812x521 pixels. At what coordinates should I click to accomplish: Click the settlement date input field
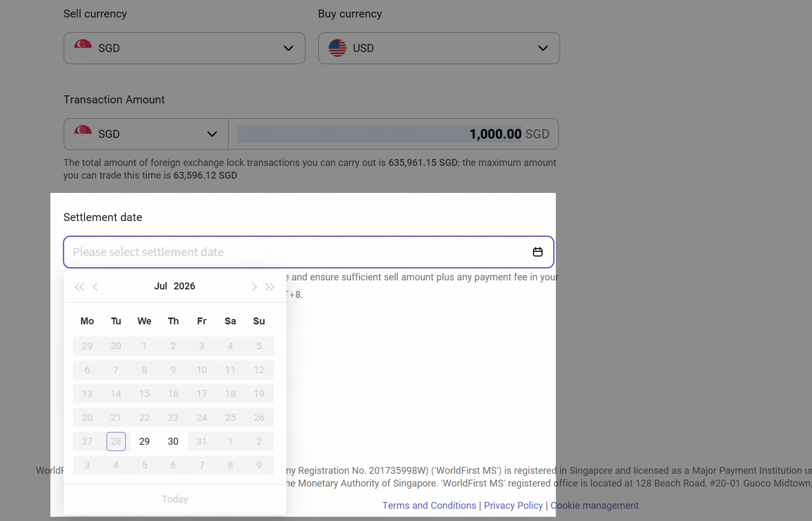point(309,252)
